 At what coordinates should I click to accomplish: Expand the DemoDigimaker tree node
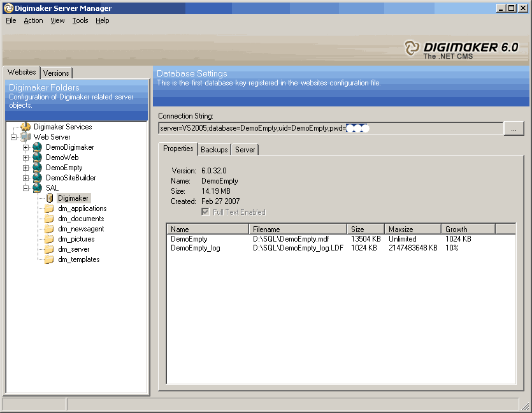pyautogui.click(x=25, y=148)
